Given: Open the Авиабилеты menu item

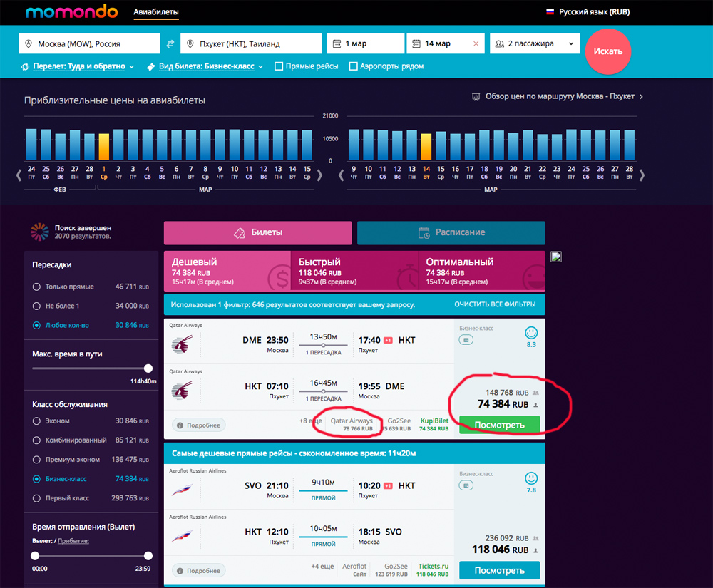Looking at the screenshot, I should pos(156,12).
